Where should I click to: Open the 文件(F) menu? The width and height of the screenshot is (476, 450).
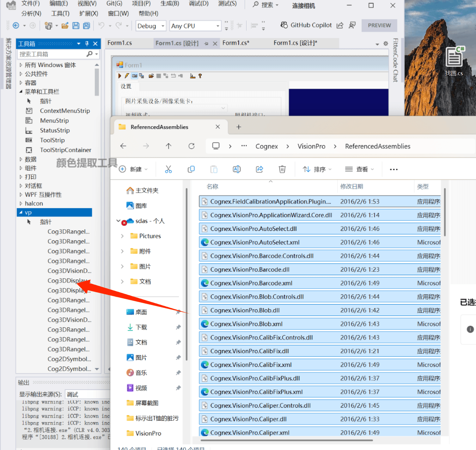[31, 3]
